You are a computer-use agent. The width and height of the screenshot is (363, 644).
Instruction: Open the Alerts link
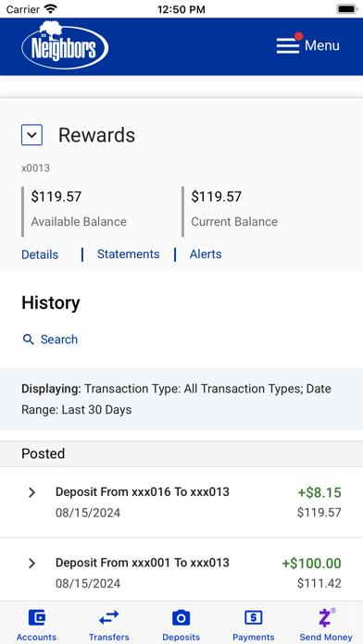(x=206, y=254)
